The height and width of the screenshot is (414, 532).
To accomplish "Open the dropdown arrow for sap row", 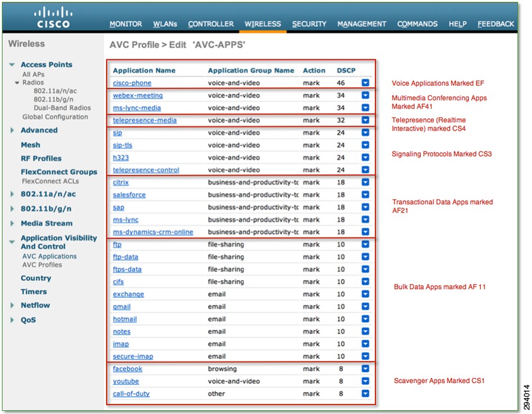I will point(365,207).
